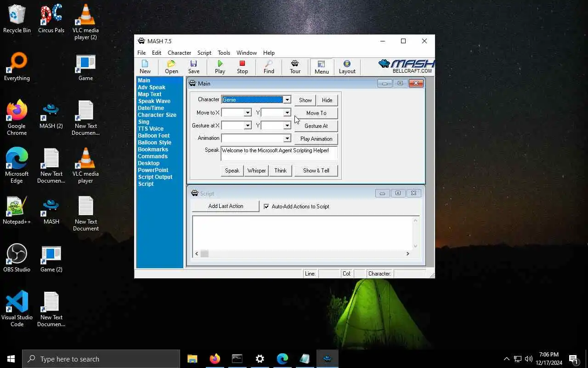The width and height of the screenshot is (588, 368).
Task: Toggle the Menu toolbar button
Action: [322, 67]
